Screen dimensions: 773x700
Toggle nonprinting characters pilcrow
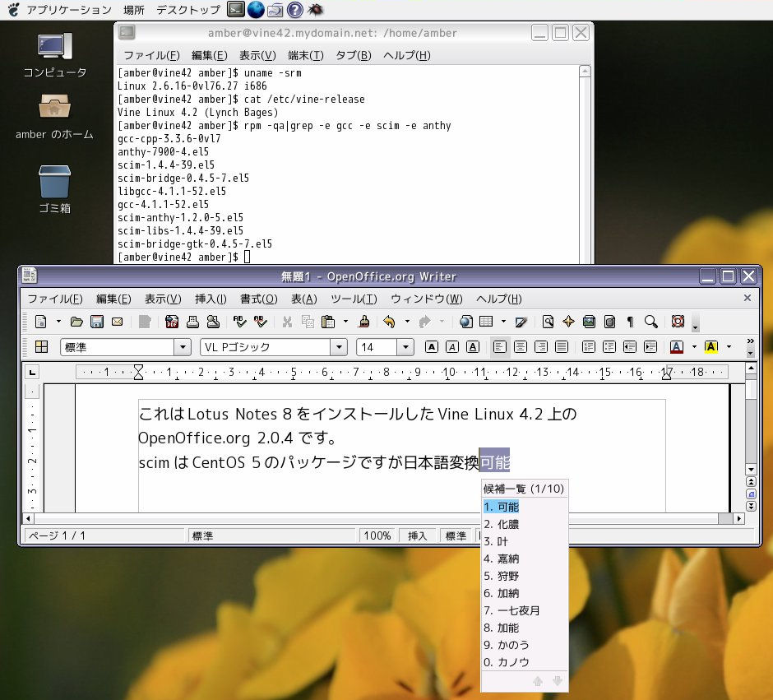(x=630, y=322)
